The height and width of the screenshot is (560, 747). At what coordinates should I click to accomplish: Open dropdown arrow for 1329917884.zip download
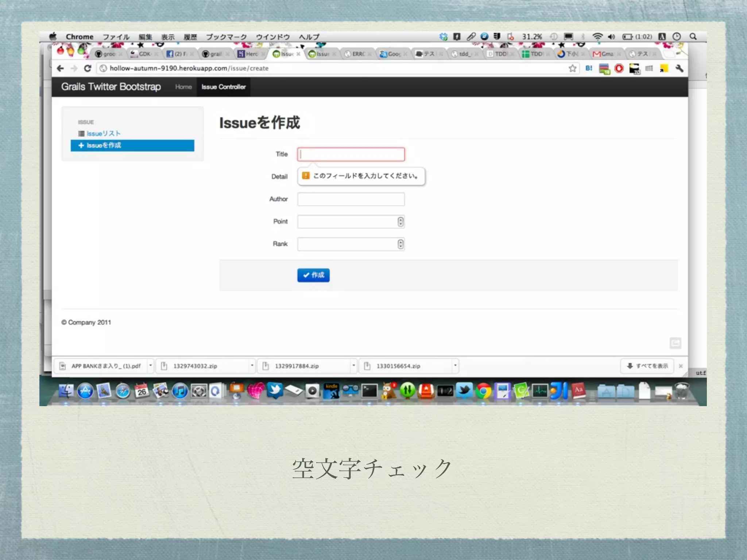353,365
